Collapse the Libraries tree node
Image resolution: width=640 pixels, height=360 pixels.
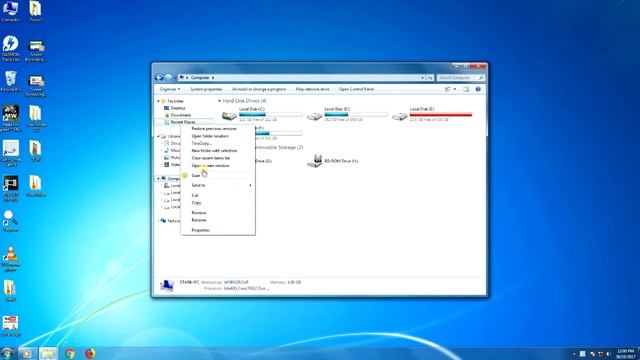pos(158,136)
